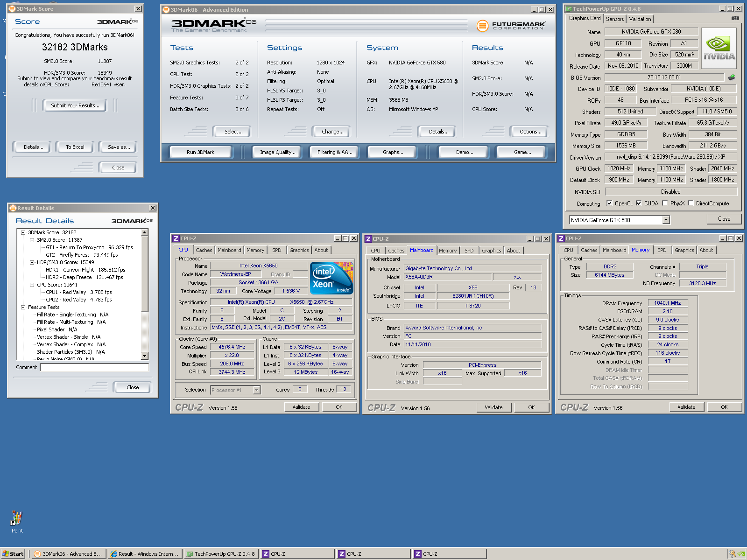Click GPU-Z camera screenshot icon
The image size is (747, 560).
tap(735, 18)
